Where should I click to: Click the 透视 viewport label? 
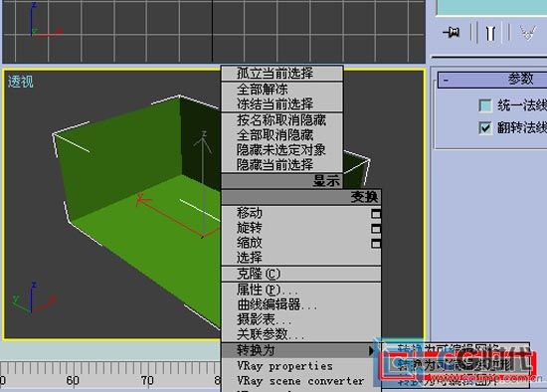pos(21,82)
